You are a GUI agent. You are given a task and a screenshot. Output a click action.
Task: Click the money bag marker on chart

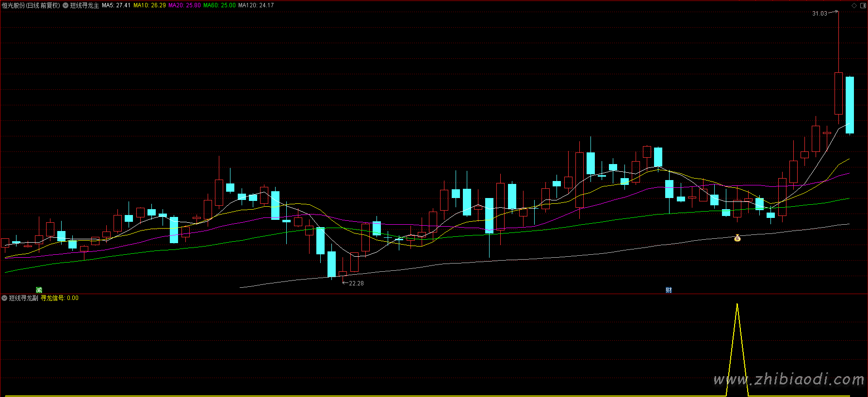tap(737, 238)
